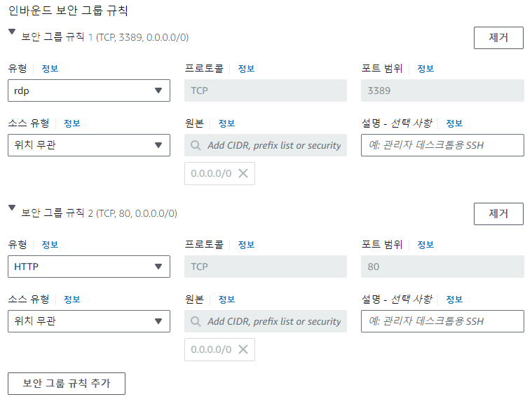The height and width of the screenshot is (404, 532).
Task: Open rule 1 source type 위치 무관 dropdown
Action: [89, 145]
